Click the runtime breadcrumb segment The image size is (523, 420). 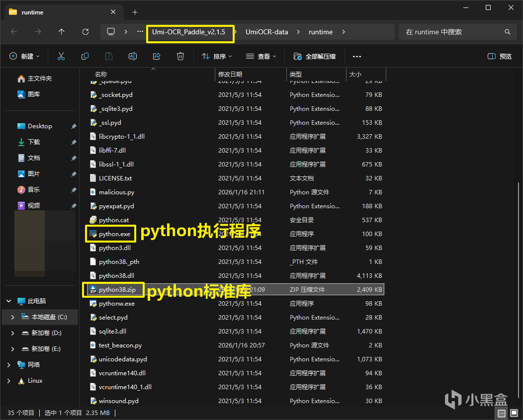tap(321, 32)
